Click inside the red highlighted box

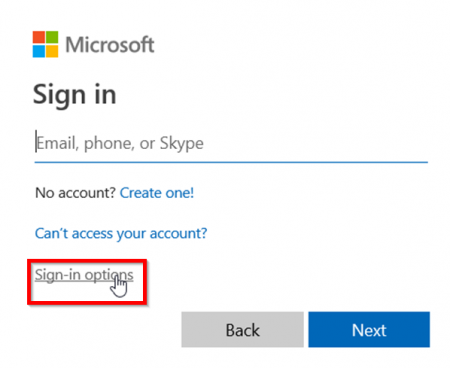(x=87, y=282)
